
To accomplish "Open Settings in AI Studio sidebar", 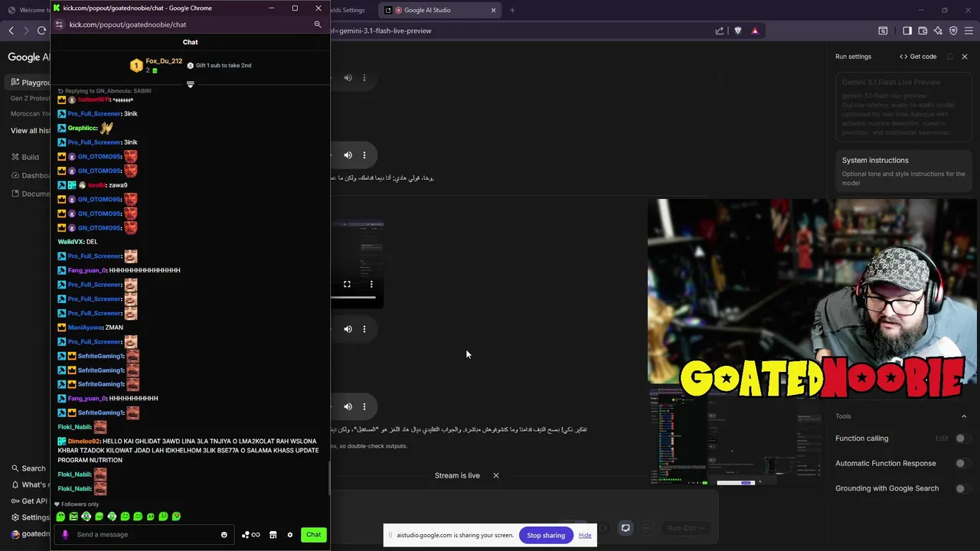I will point(30,517).
